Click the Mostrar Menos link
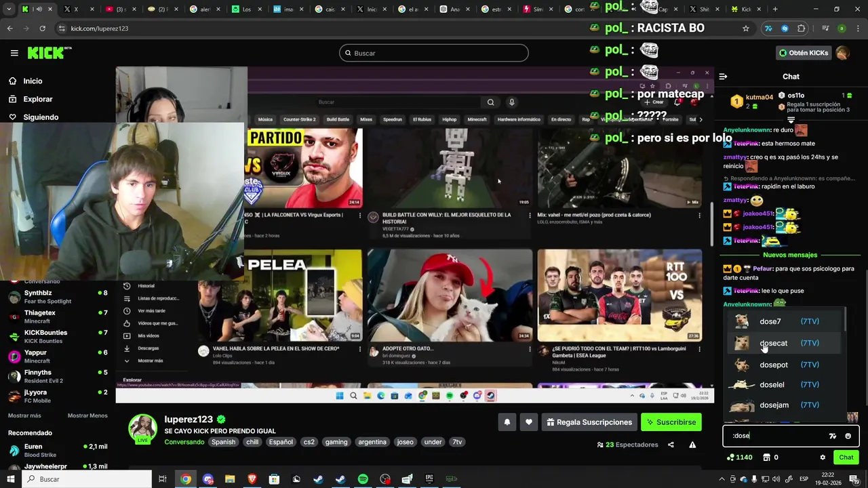 [x=87, y=415]
